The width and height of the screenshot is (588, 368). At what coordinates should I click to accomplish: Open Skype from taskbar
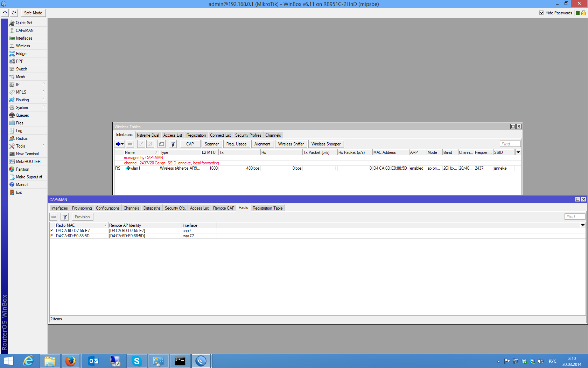click(136, 361)
